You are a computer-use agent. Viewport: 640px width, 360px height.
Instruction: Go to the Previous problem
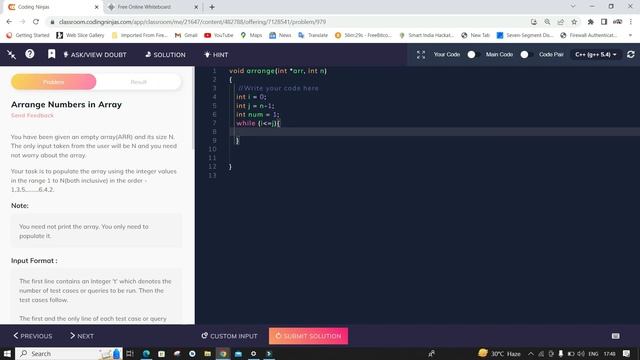click(x=33, y=336)
